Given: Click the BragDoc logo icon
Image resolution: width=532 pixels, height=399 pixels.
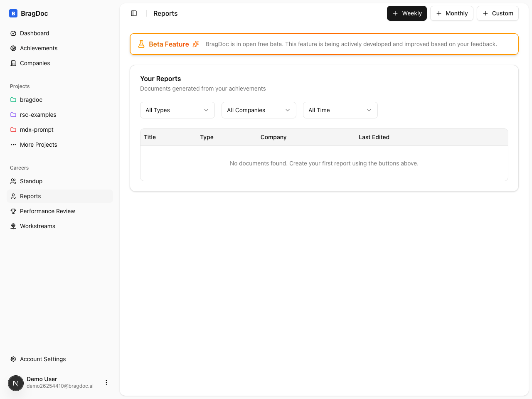Looking at the screenshot, I should (x=13, y=13).
